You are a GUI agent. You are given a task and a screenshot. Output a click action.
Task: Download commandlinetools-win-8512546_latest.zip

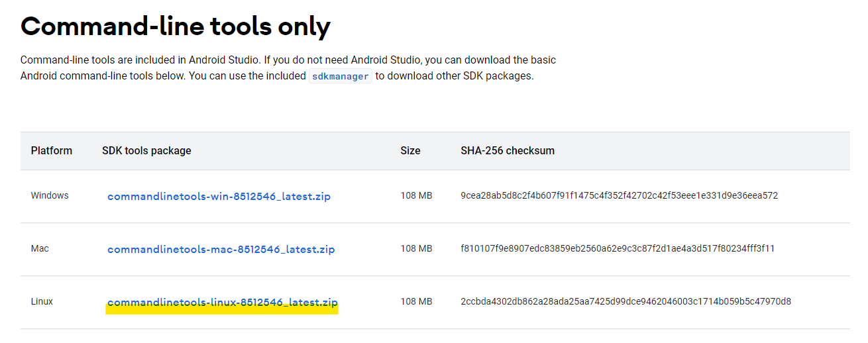(219, 197)
